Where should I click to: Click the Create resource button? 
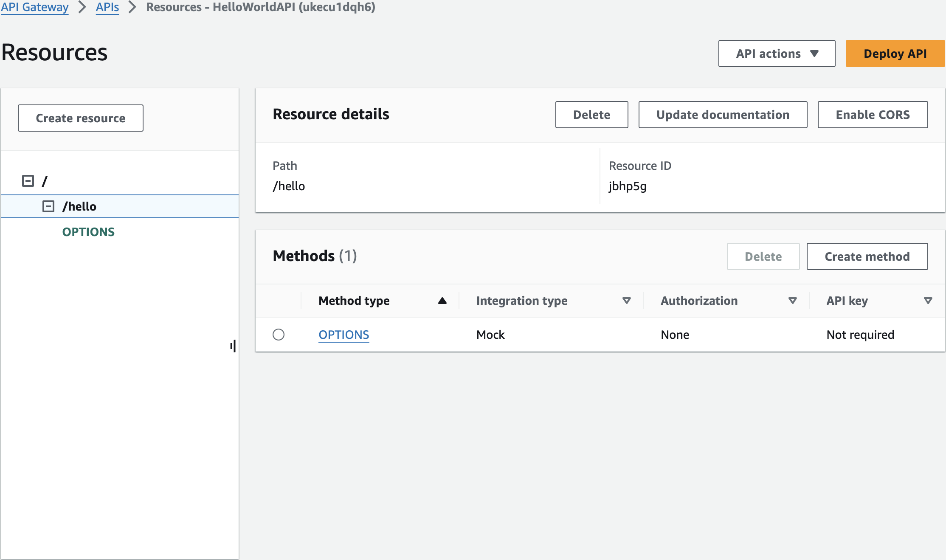pos(81,118)
